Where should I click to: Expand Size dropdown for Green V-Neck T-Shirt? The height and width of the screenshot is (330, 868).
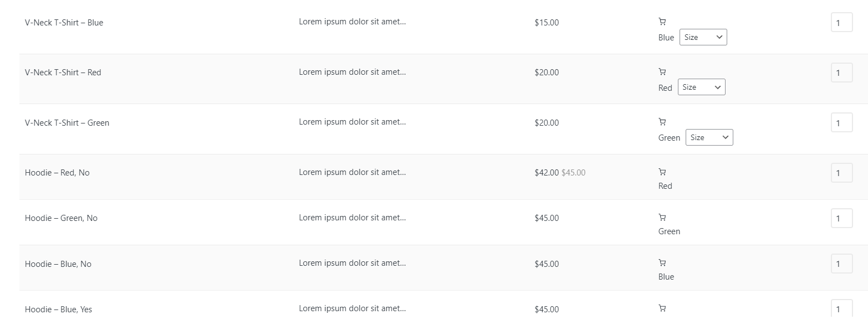[x=709, y=137]
